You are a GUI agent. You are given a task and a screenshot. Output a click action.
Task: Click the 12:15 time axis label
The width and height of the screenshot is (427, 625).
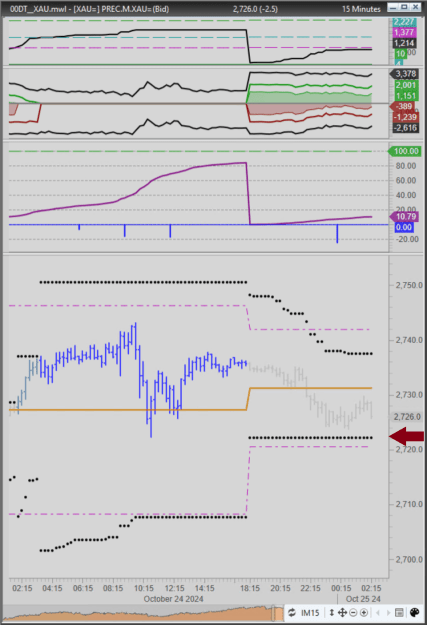pos(174,588)
